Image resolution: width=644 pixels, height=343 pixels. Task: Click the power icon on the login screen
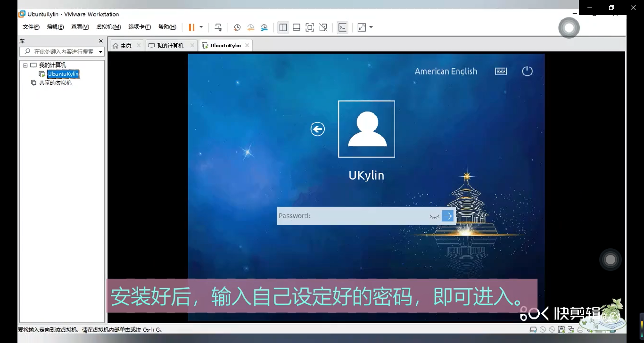point(527,71)
